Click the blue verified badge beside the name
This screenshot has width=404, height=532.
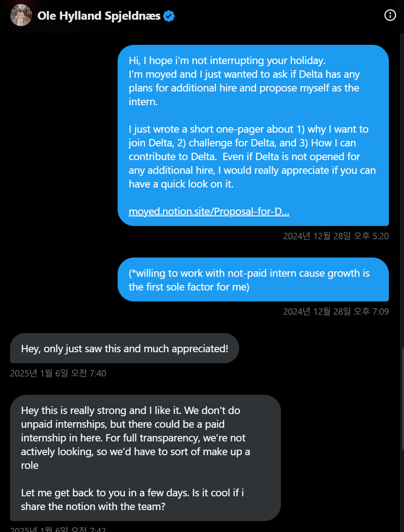(x=169, y=16)
